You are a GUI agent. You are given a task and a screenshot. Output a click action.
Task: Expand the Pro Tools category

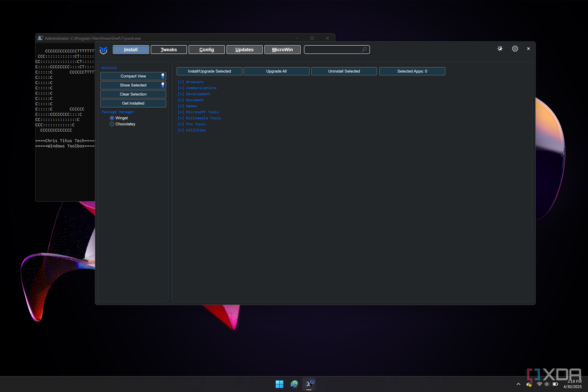click(x=191, y=124)
